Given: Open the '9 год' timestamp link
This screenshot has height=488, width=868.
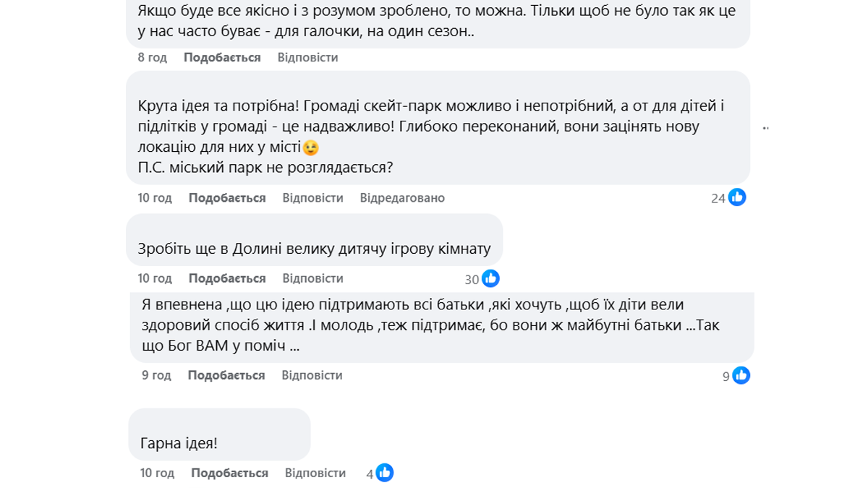Looking at the screenshot, I should [156, 375].
